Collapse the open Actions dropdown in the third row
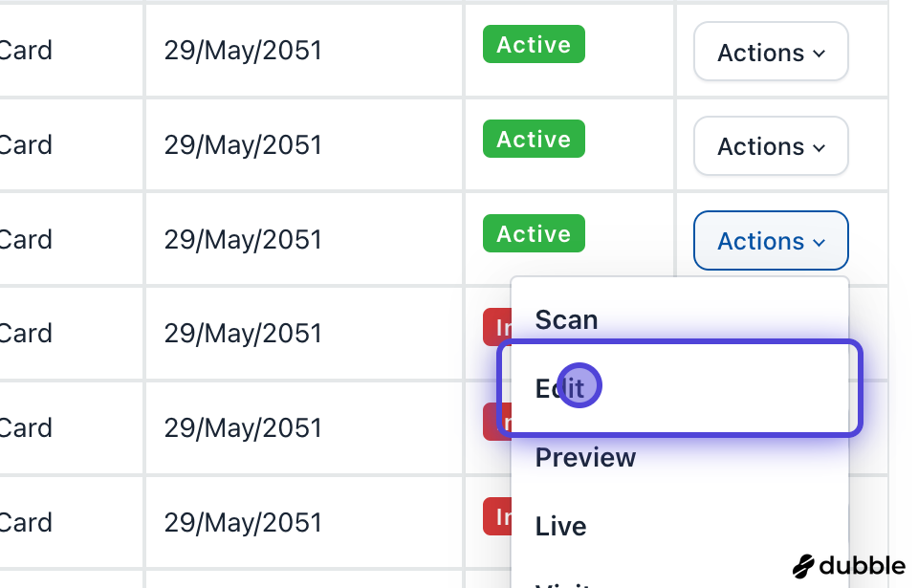The image size is (918, 588). [771, 241]
